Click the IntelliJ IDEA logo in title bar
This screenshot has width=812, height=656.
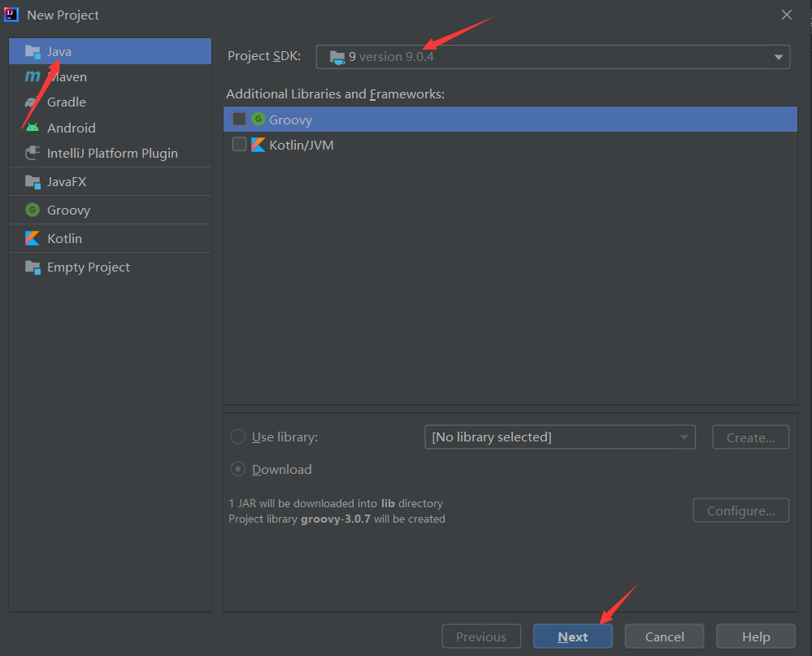(x=11, y=15)
